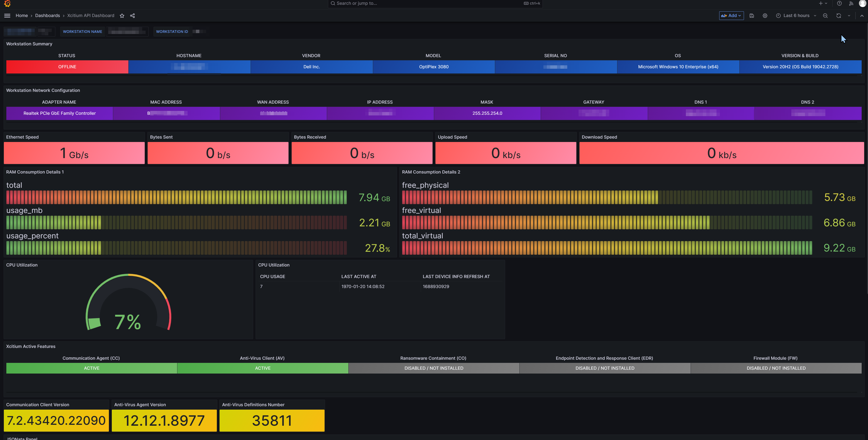Click the Dell Inc. vendor cell

[311, 67]
